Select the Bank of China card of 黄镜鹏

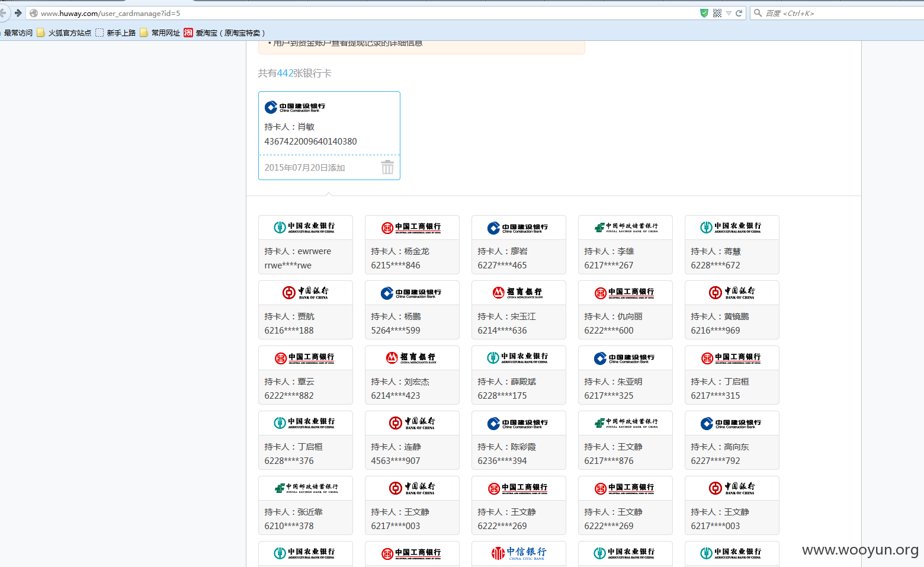(x=732, y=310)
